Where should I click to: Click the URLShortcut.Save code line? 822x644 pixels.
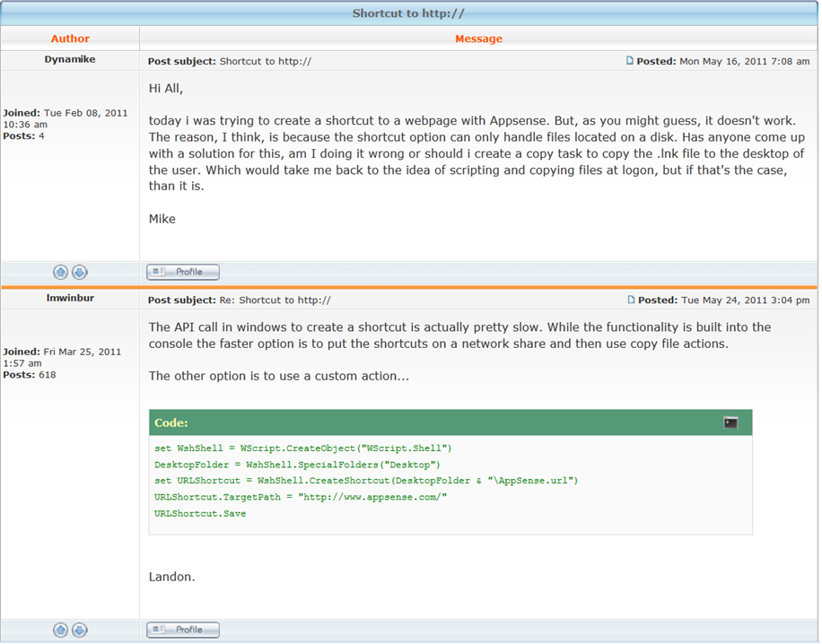click(199, 513)
